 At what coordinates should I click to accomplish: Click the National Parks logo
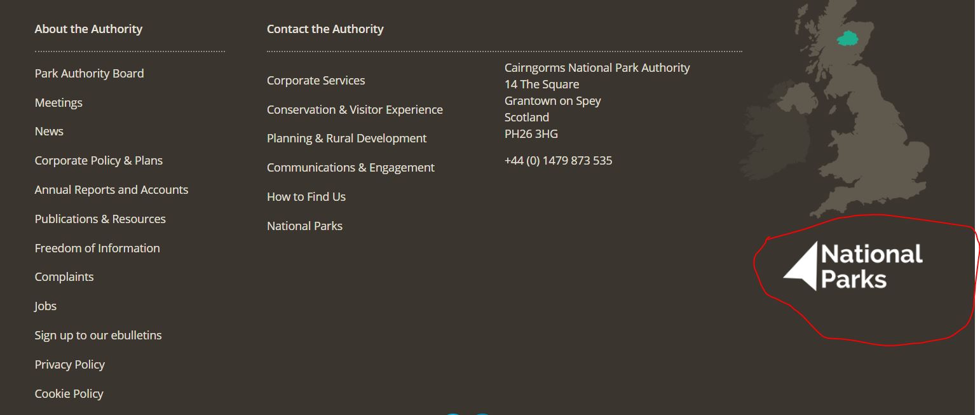click(x=853, y=266)
